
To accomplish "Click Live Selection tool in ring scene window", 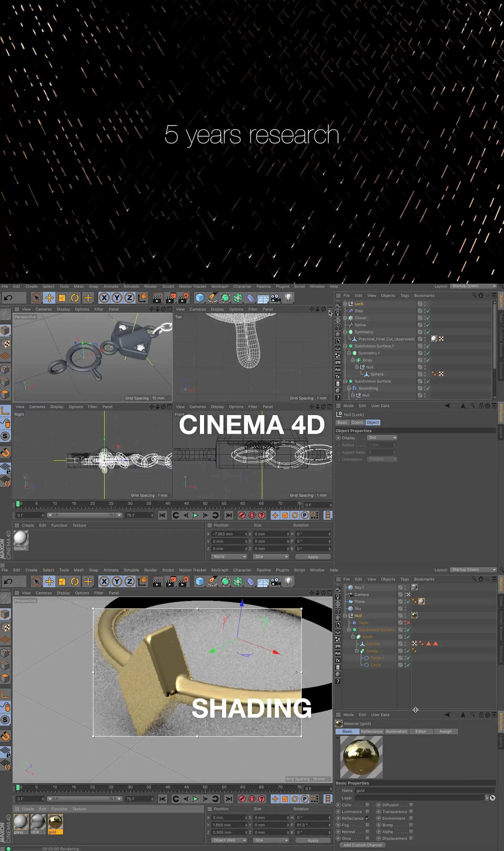I will (x=36, y=582).
